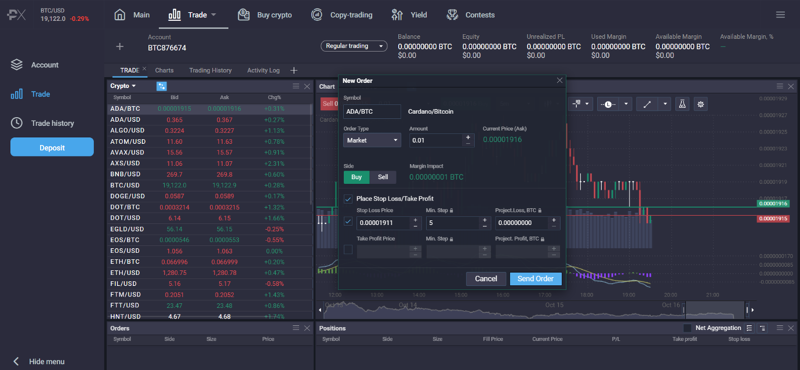
Task: Uncheck the Stop Loss Price checkbox
Action: point(348,221)
